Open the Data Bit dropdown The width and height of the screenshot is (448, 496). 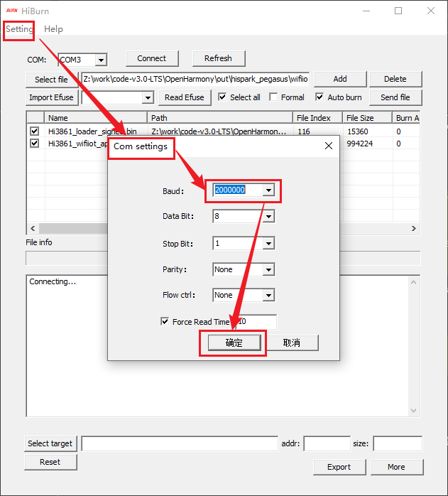tap(269, 217)
